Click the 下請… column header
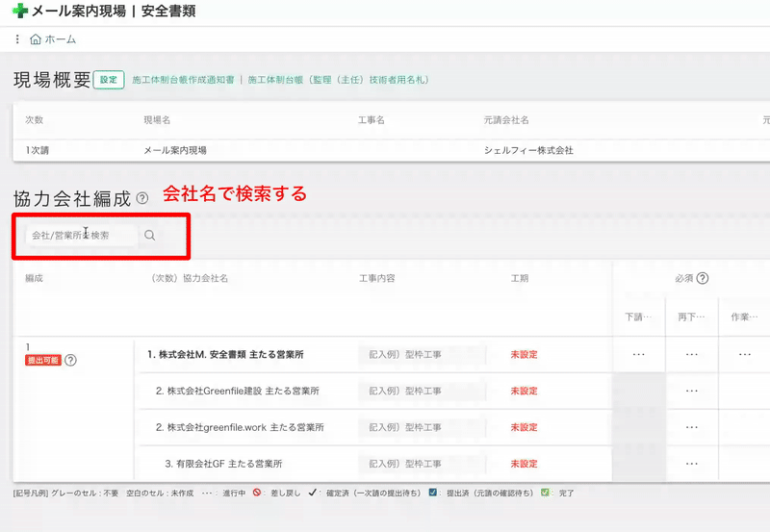This screenshot has height=532, width=770. click(638, 317)
